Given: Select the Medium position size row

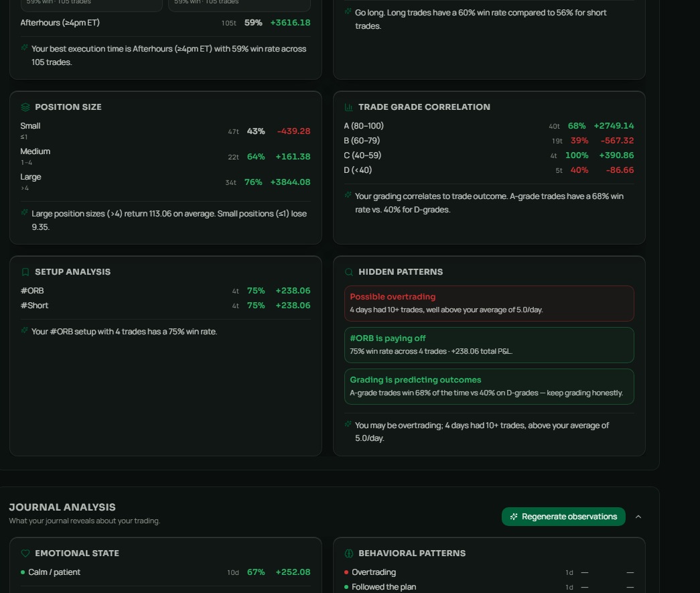Looking at the screenshot, I should click(165, 156).
